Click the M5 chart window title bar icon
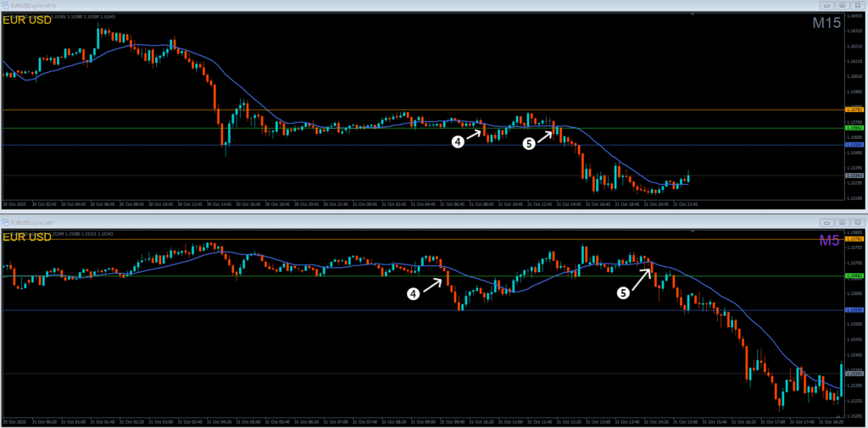Viewport: 868px width, 428px height. point(5,223)
